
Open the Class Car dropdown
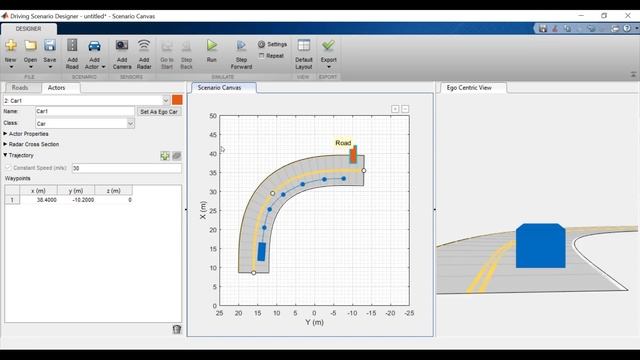click(x=130, y=123)
